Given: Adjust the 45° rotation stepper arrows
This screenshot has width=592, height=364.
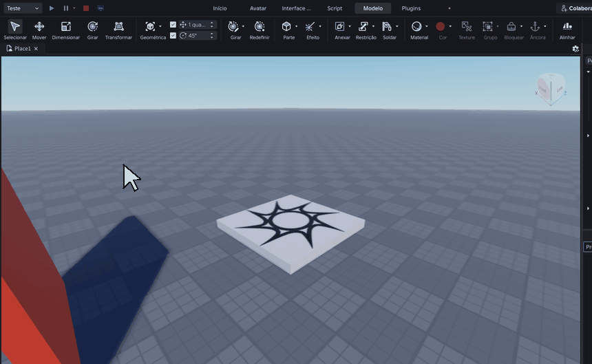Looking at the screenshot, I should tap(212, 36).
